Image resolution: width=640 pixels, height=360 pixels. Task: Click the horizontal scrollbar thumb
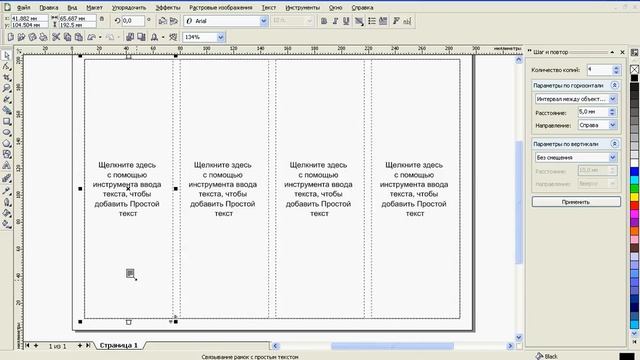tap(392, 346)
